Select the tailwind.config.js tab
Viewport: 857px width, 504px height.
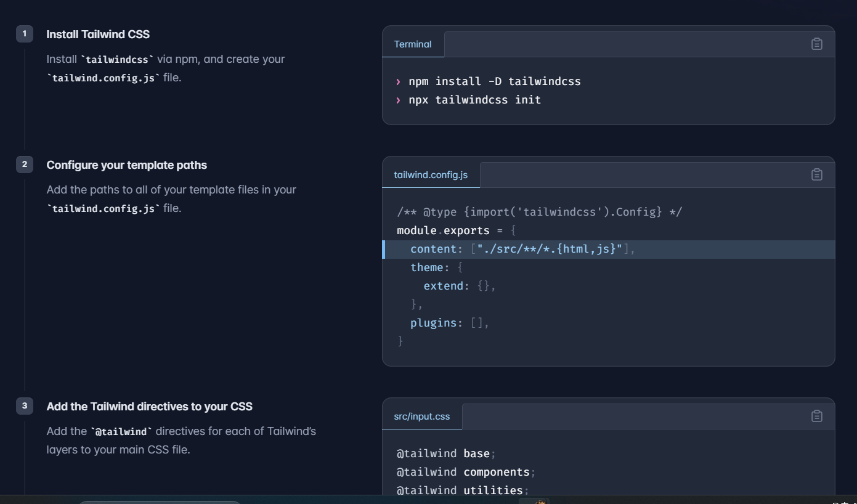click(x=431, y=175)
